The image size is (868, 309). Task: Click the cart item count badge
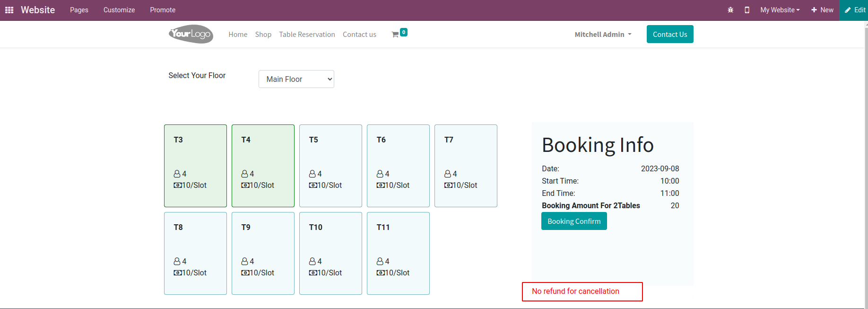click(x=404, y=32)
